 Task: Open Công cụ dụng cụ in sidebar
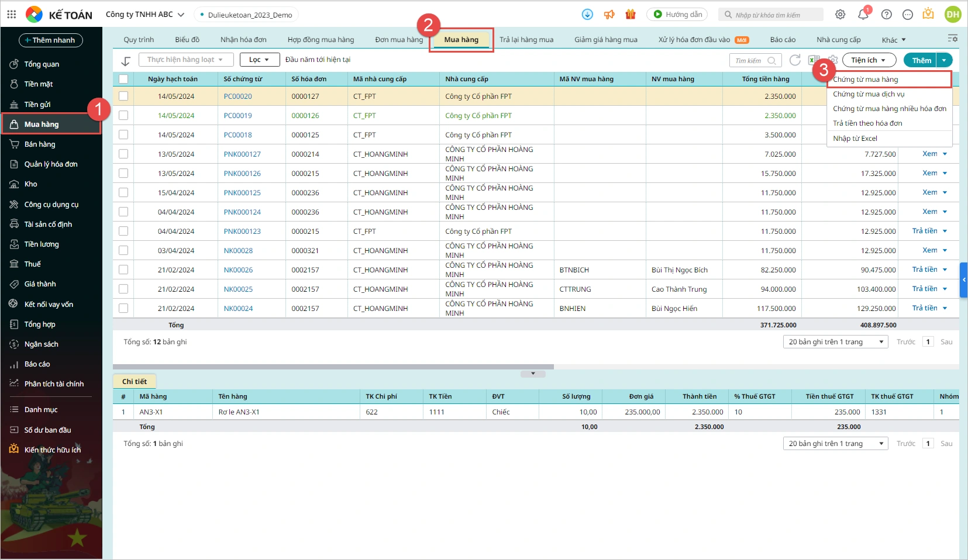click(51, 205)
